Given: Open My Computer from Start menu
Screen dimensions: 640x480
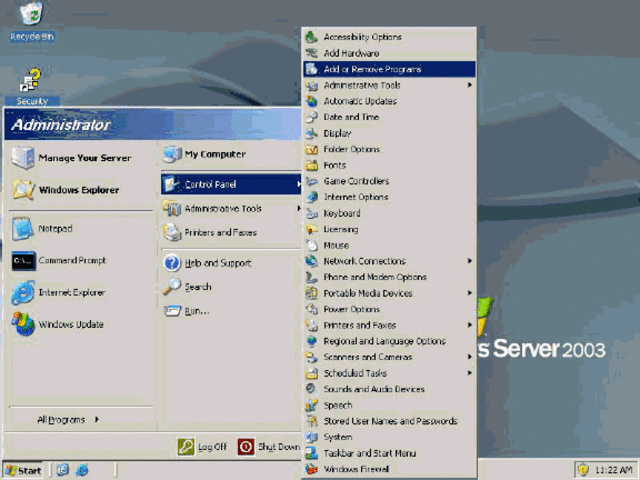Looking at the screenshot, I should (231, 154).
